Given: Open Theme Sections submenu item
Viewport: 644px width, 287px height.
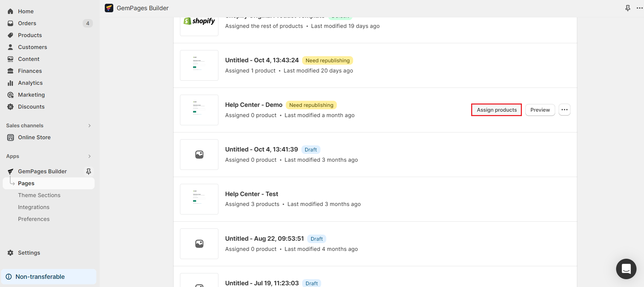Looking at the screenshot, I should [x=39, y=195].
